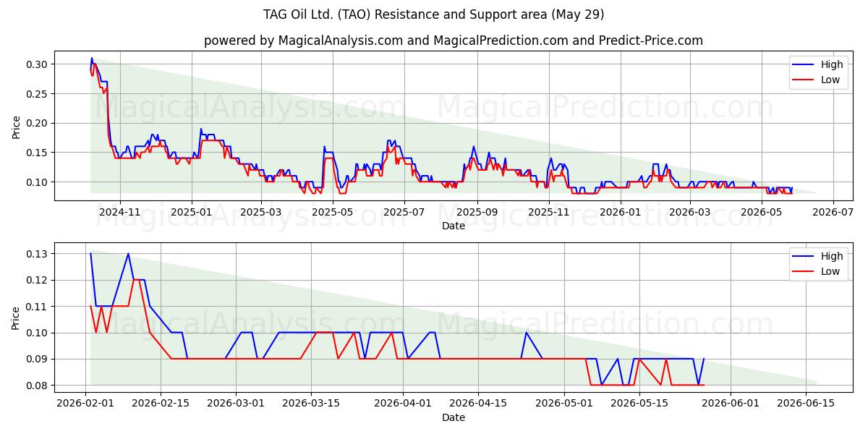
Task: Click the '2026-07' x-axis label on the top chart
Action: [x=833, y=212]
